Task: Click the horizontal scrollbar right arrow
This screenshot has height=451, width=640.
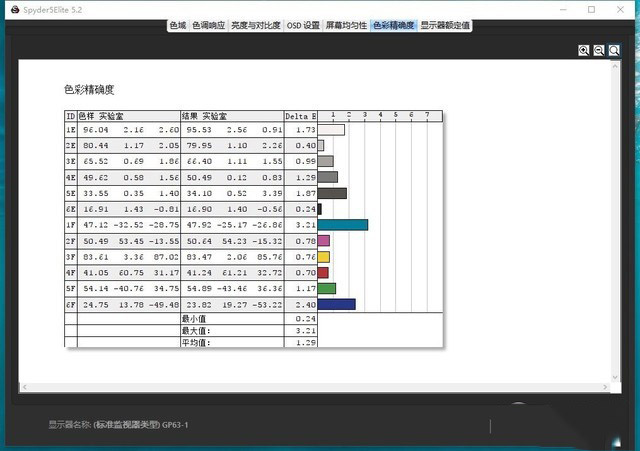Action: coord(605,388)
